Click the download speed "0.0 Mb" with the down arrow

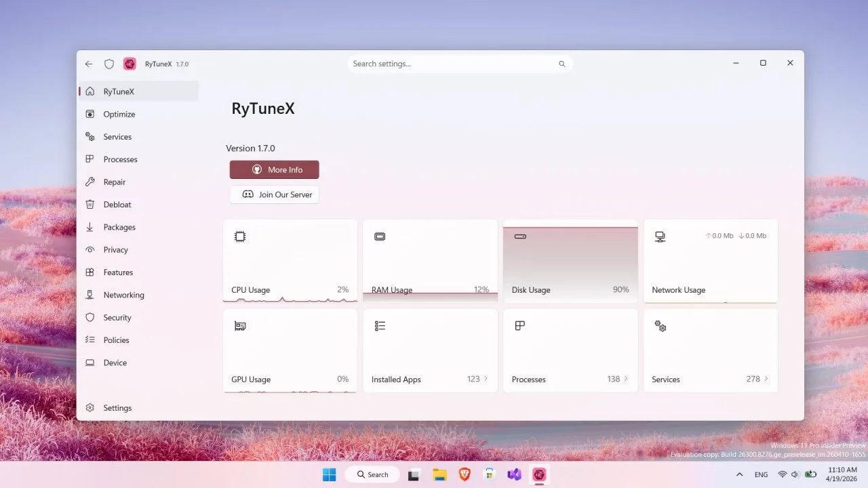coord(751,236)
